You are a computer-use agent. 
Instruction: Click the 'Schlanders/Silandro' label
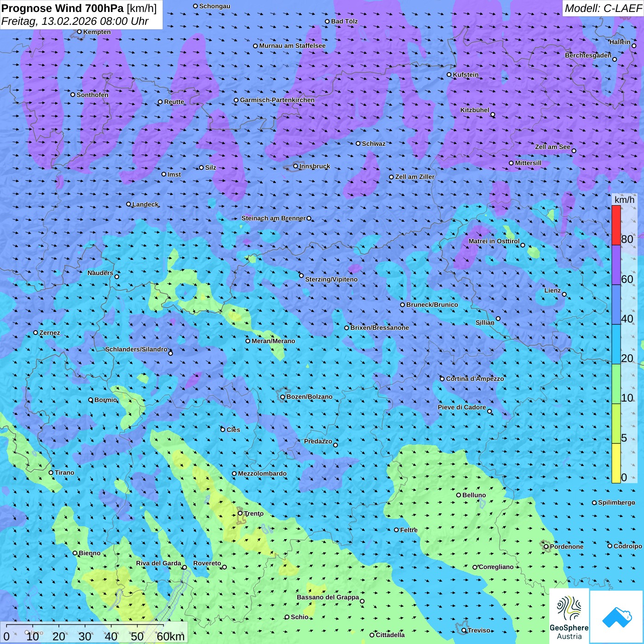[137, 349]
